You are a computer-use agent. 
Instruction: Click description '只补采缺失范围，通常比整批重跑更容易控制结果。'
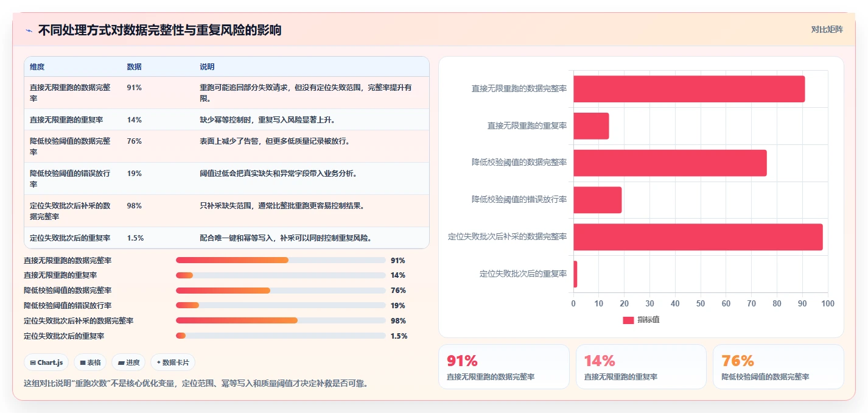click(282, 206)
